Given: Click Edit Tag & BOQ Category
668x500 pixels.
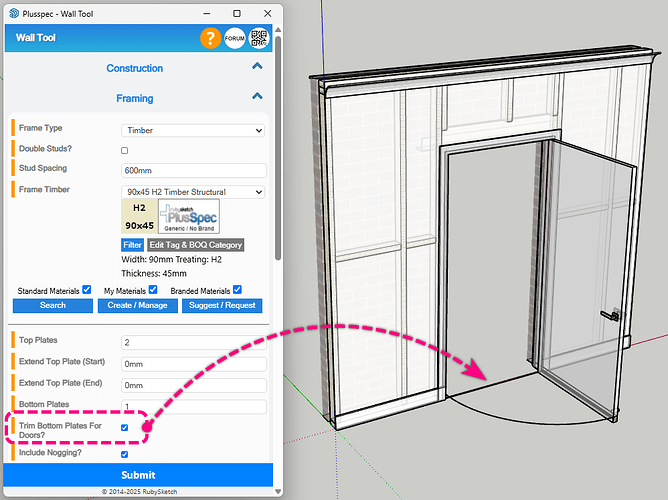Looking at the screenshot, I should (x=196, y=245).
